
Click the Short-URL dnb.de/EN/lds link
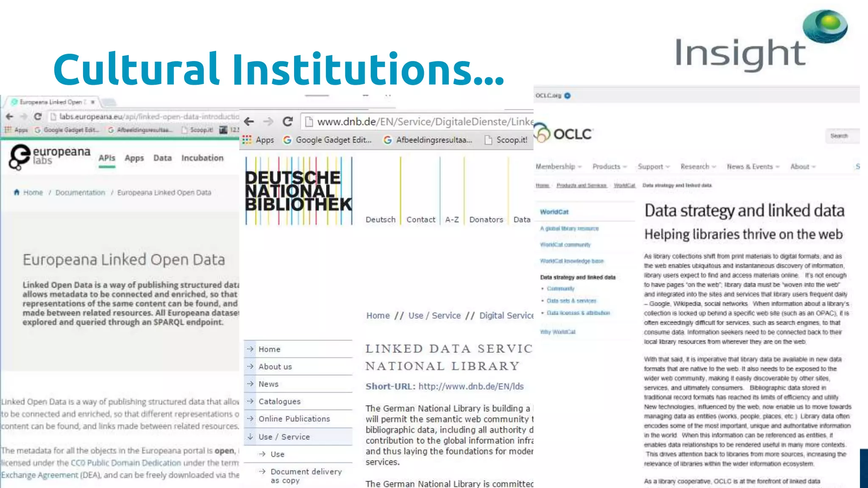point(471,386)
